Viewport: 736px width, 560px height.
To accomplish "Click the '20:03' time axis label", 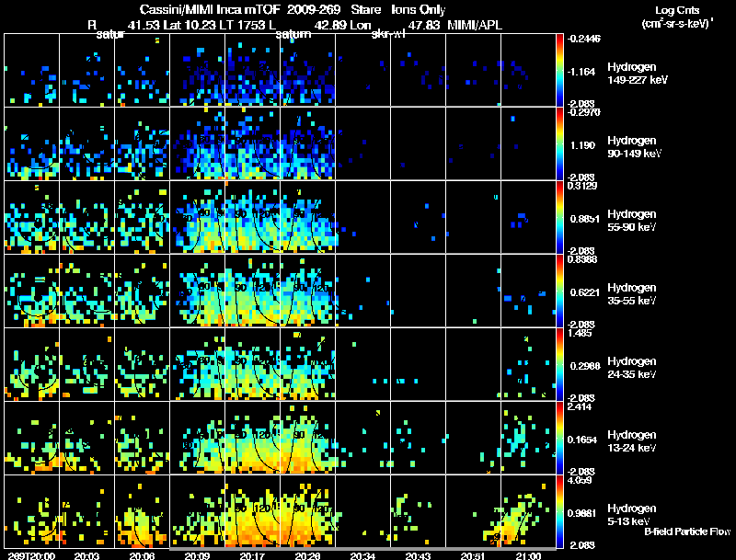I will tap(86, 555).
